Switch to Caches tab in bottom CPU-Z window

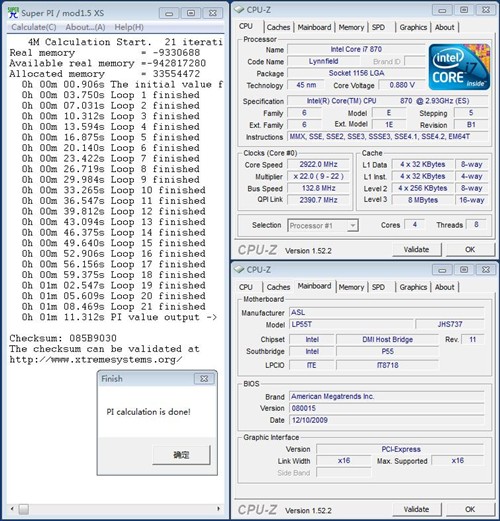tap(278, 287)
